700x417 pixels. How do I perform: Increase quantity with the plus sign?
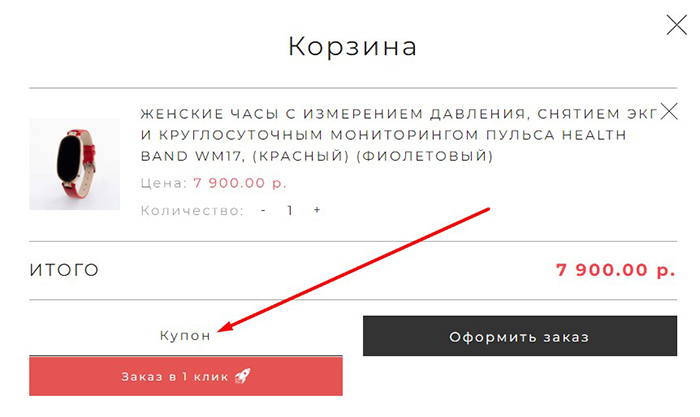[x=317, y=211]
